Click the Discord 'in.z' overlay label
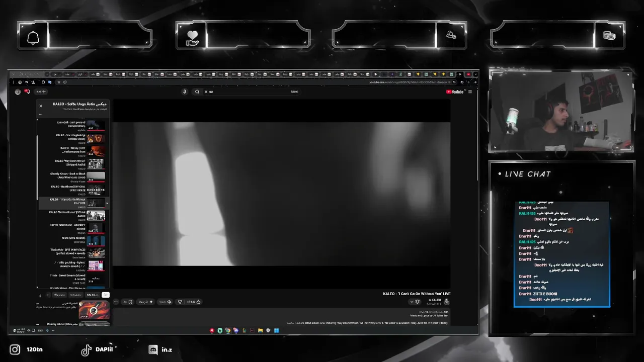This screenshot has height=362, width=644. [167, 349]
